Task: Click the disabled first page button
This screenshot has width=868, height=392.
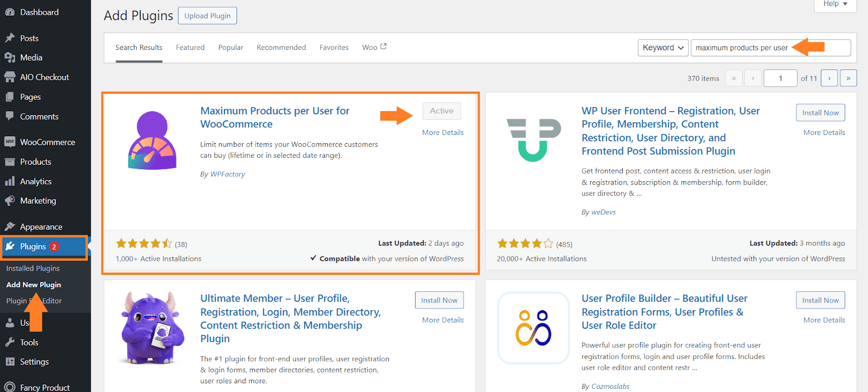Action: point(733,78)
